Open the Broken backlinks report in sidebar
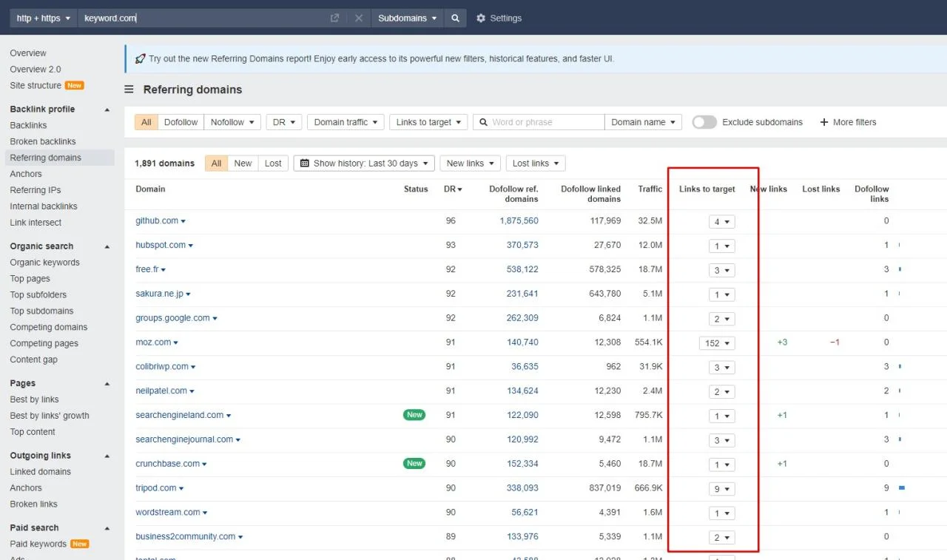Screen dimensions: 947x560 pos(42,141)
